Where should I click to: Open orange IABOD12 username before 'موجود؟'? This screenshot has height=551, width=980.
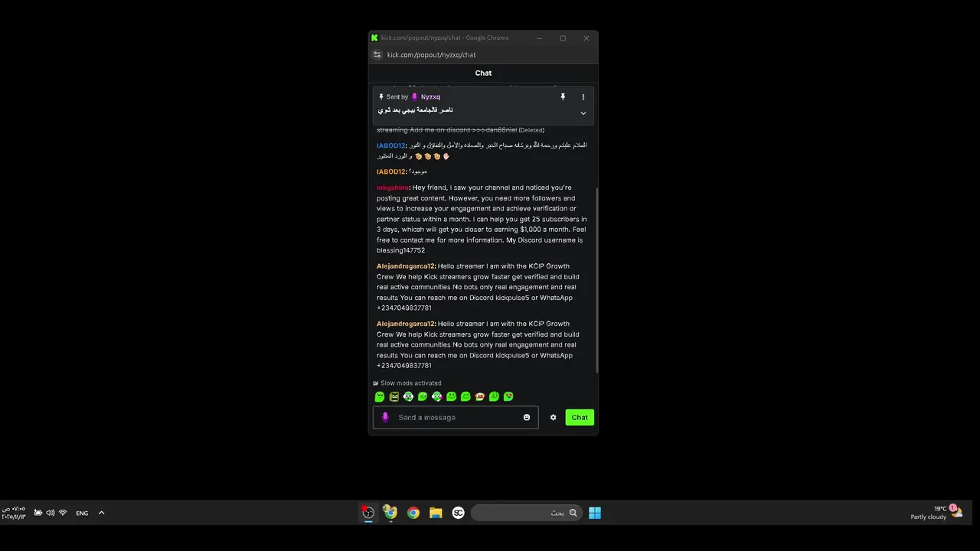pos(390,172)
